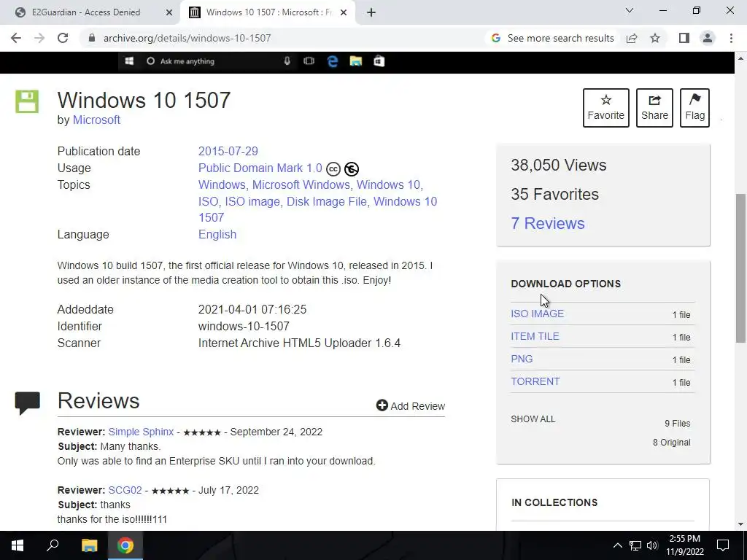Download the ISO IMAGE option
747x560 pixels.
pos(538,314)
